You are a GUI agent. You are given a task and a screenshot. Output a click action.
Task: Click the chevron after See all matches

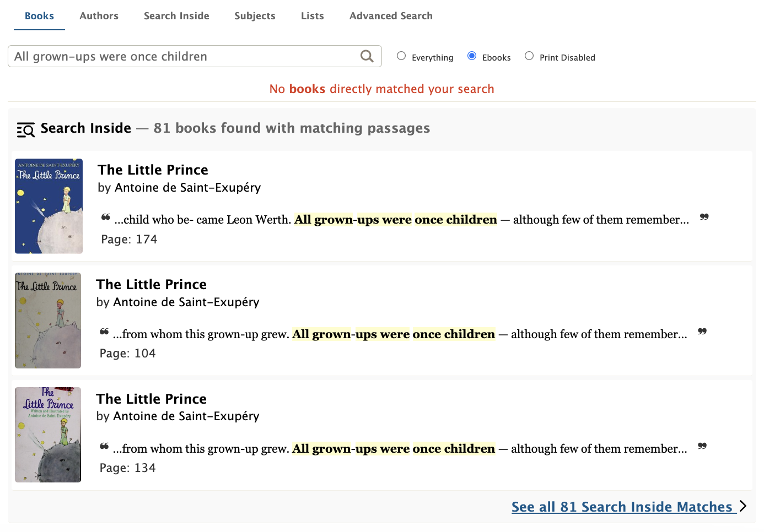pyautogui.click(x=743, y=506)
